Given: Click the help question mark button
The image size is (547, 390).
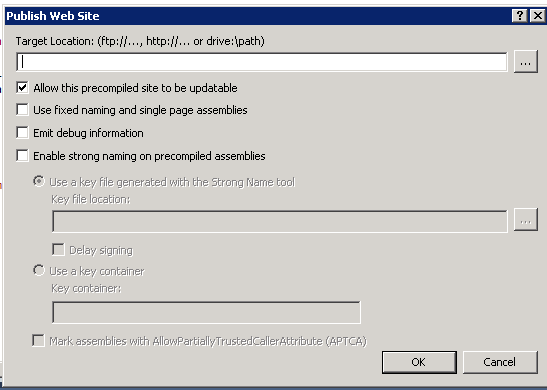Looking at the screenshot, I should coord(519,16).
